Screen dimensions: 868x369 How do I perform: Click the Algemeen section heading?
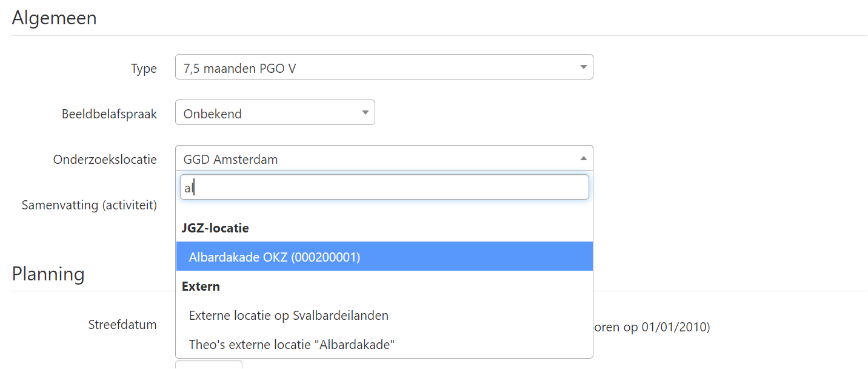pos(54,18)
